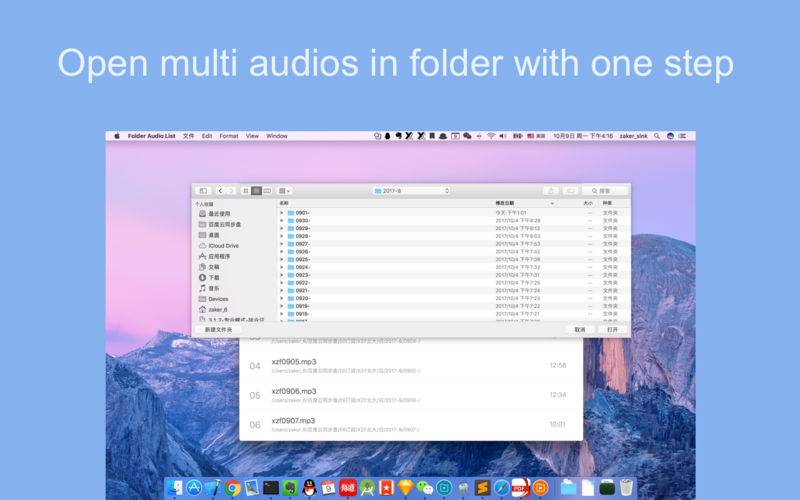Expand the 0928- folder disclosure triangle

click(x=282, y=236)
